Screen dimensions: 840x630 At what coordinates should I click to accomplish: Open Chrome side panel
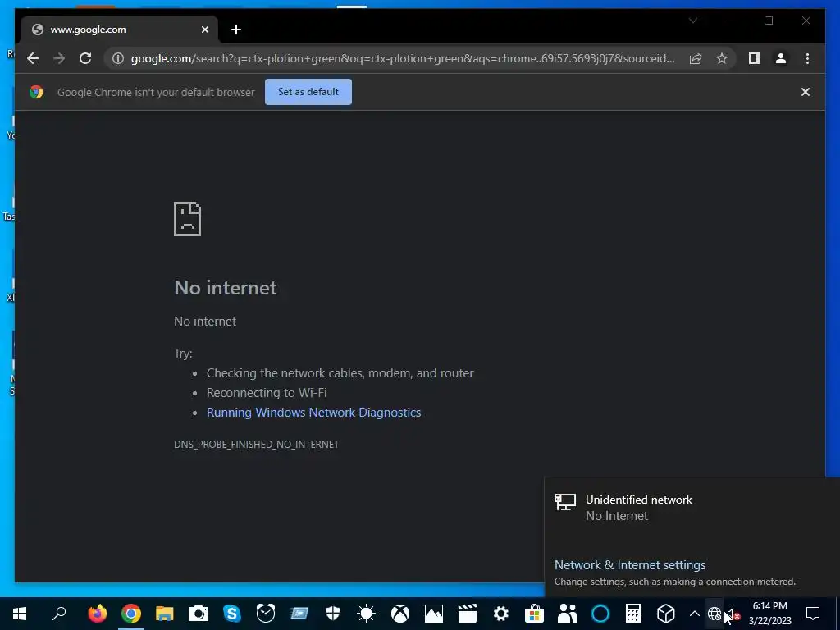pos(755,58)
